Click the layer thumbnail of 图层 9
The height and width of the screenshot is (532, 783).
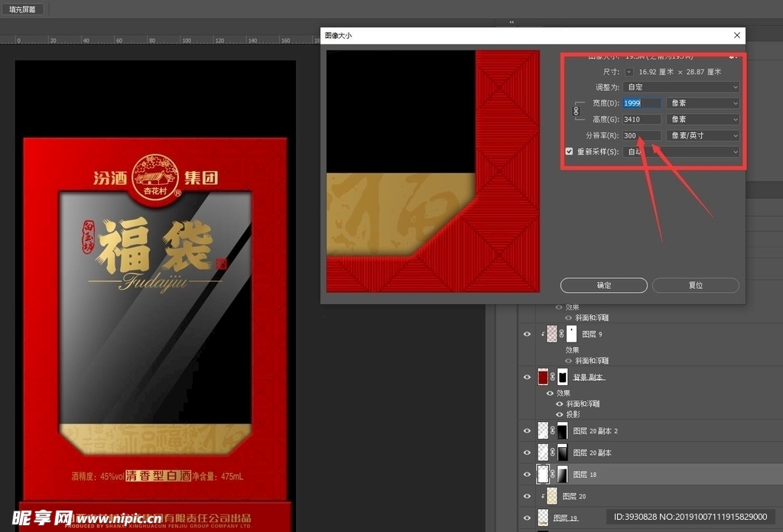coord(552,334)
